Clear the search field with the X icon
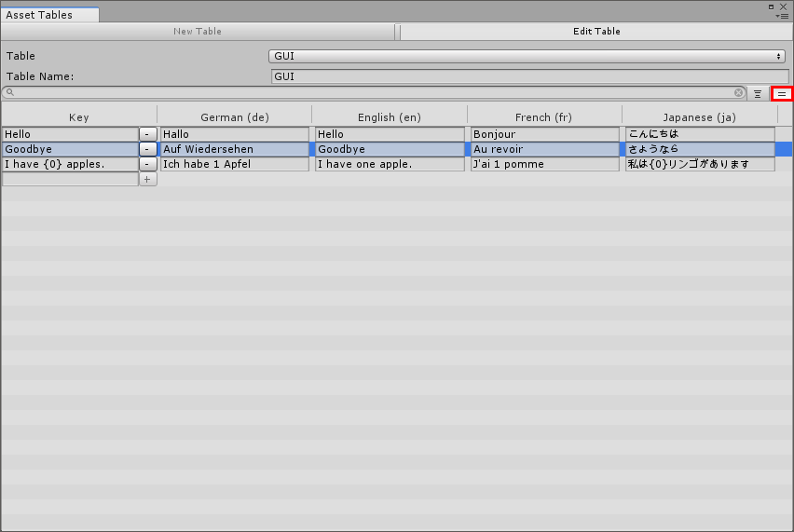The width and height of the screenshot is (794, 532). [x=738, y=92]
